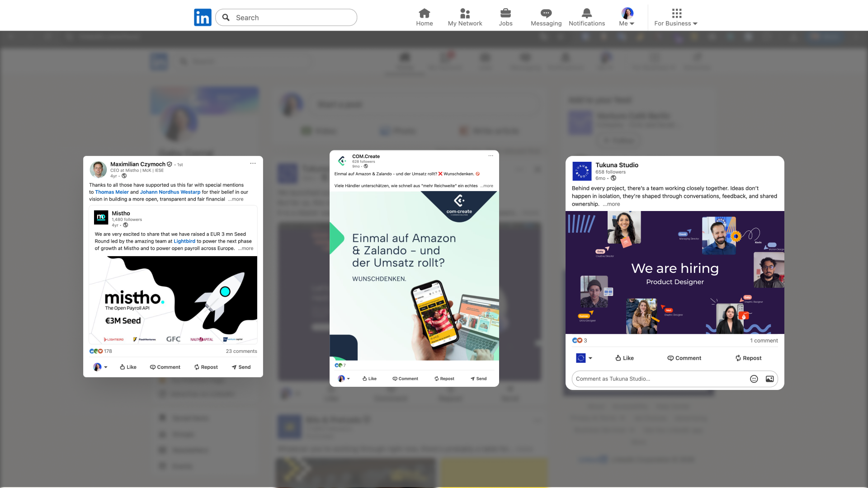Send the COM.Create post
Screen dimensions: 868x488
pyautogui.click(x=478, y=379)
